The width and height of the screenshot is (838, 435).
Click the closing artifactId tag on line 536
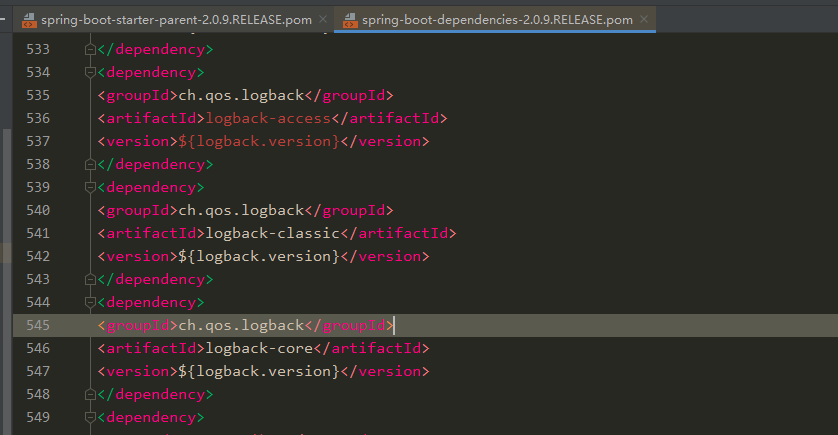pyautogui.click(x=390, y=118)
